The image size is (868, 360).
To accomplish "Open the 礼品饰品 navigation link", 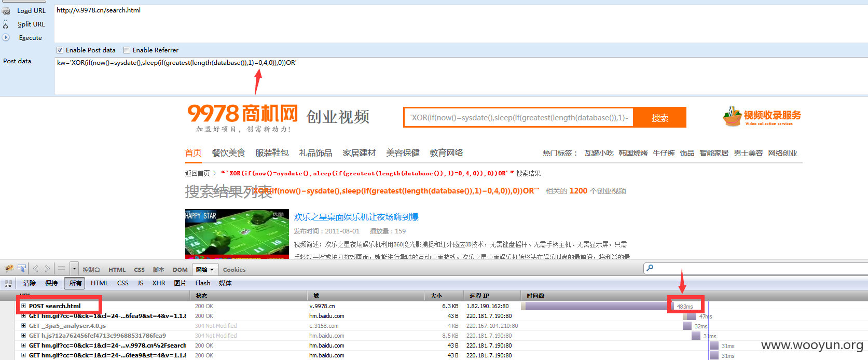I will (315, 153).
